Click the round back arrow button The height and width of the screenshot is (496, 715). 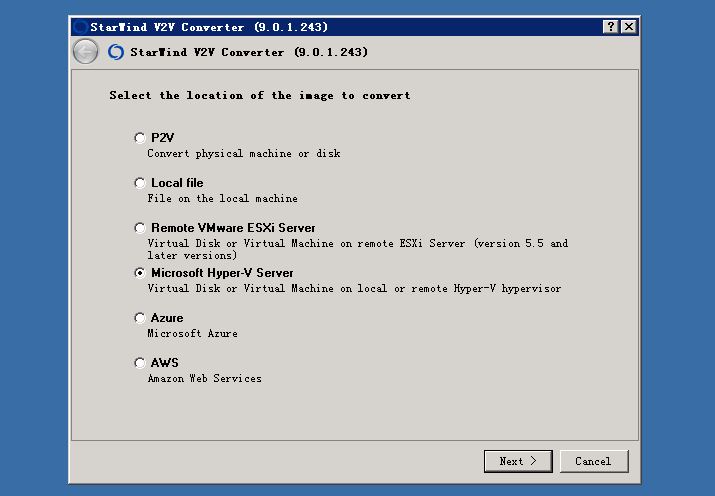click(85, 52)
